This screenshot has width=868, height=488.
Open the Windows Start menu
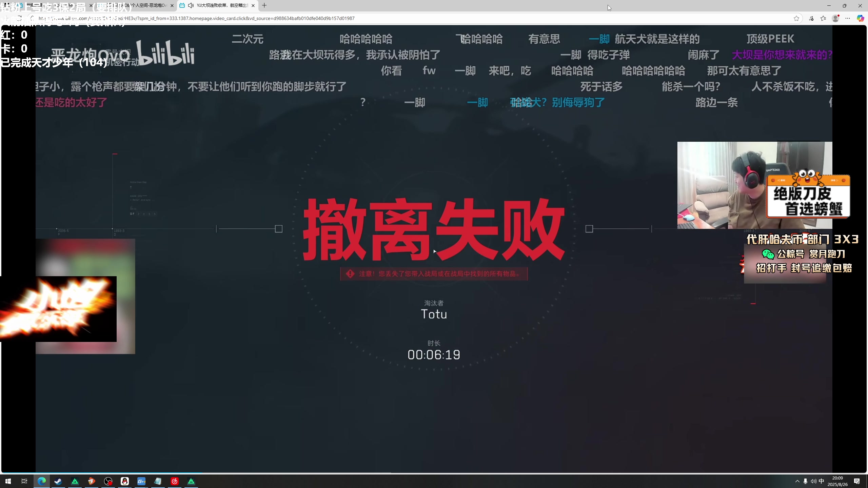click(x=8, y=481)
